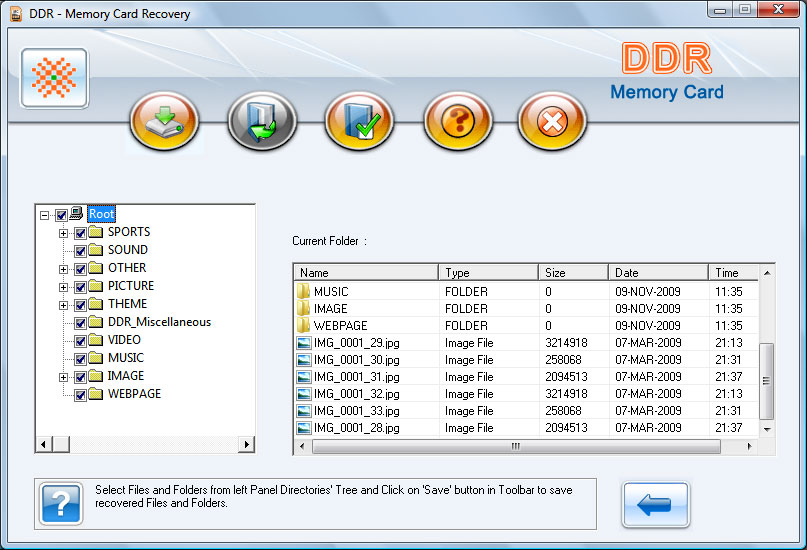Click the file list horizontal scrollbar thumb
The image size is (807, 550).
pos(516,446)
